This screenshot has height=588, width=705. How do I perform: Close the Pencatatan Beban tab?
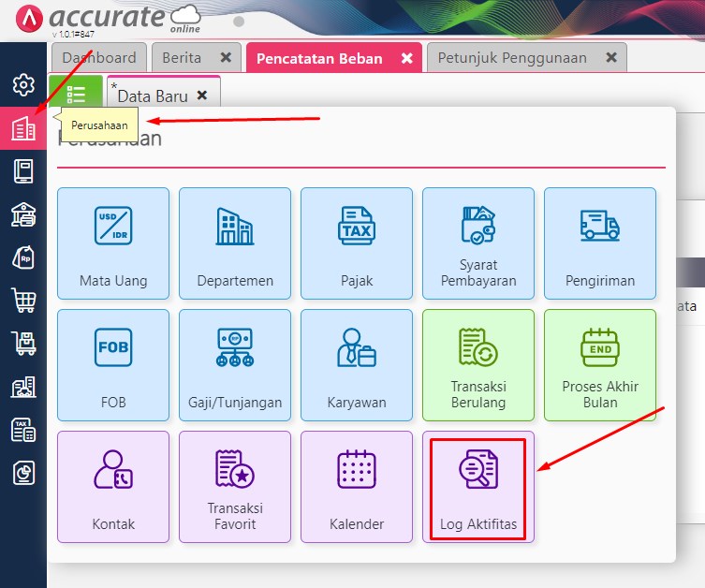(407, 58)
